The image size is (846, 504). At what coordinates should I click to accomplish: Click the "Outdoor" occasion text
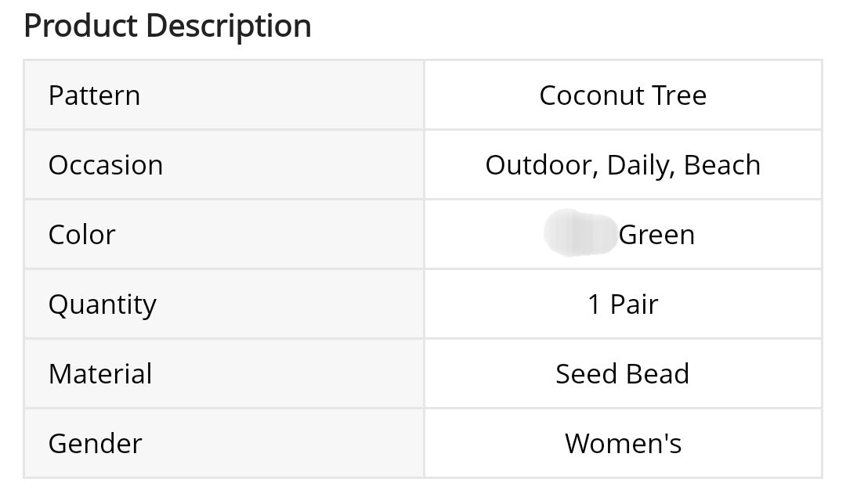[542, 165]
